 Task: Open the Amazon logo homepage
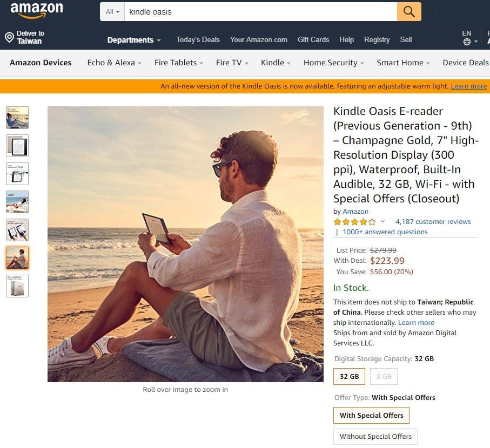(x=37, y=10)
